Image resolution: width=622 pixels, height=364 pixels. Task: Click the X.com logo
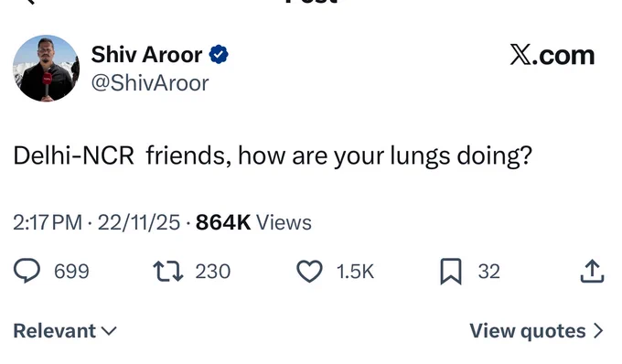click(552, 55)
